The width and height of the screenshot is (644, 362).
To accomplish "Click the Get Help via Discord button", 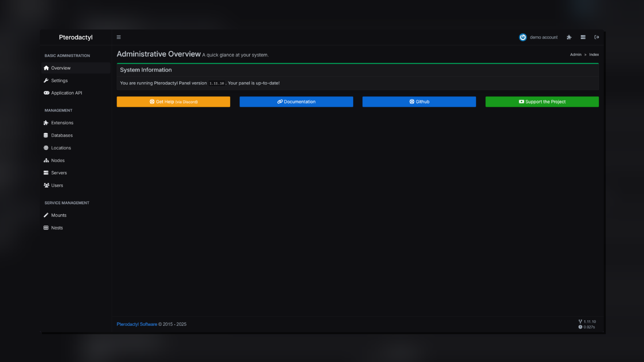I will point(173,102).
